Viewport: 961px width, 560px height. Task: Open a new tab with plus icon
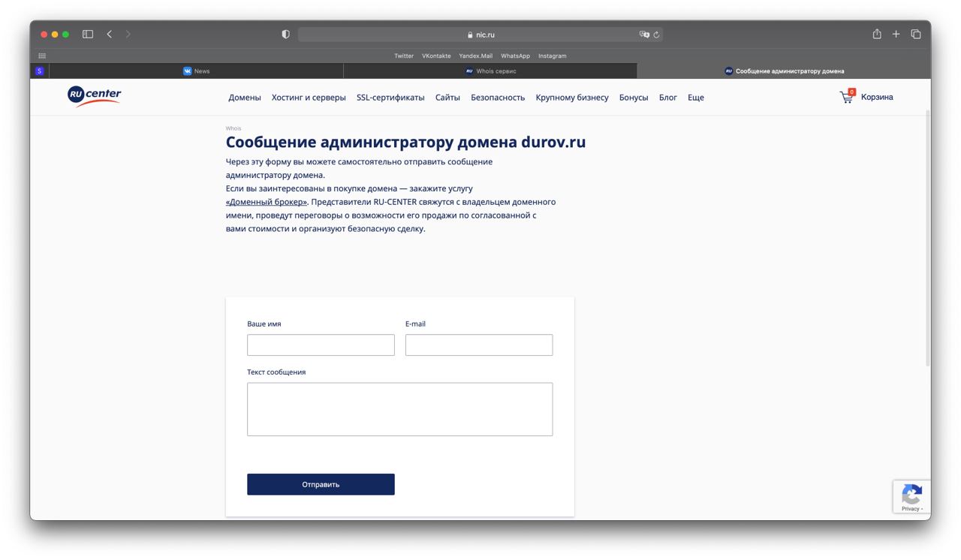896,34
